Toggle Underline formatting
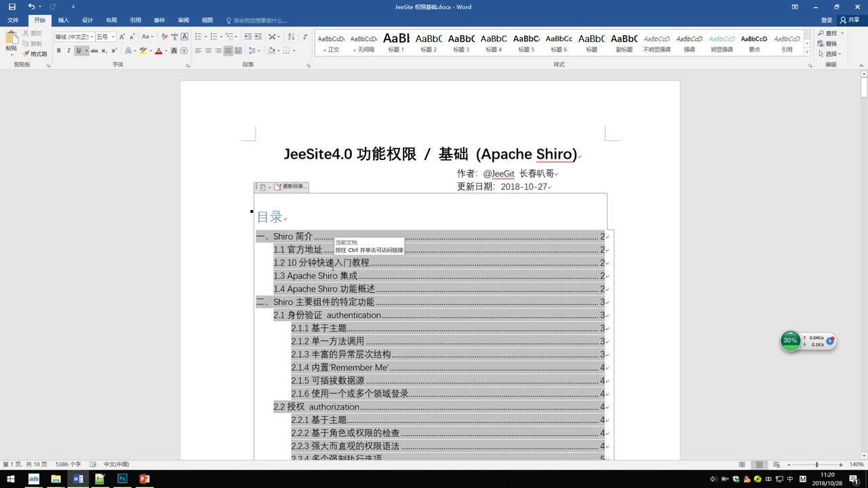 coord(79,51)
